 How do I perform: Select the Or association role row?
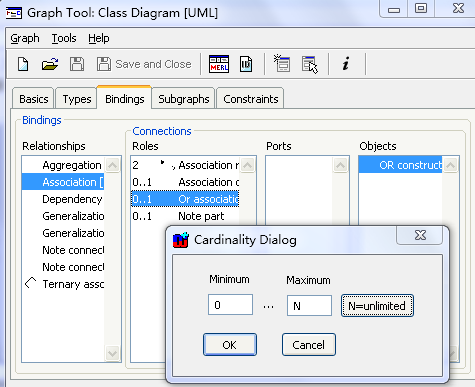click(185, 199)
